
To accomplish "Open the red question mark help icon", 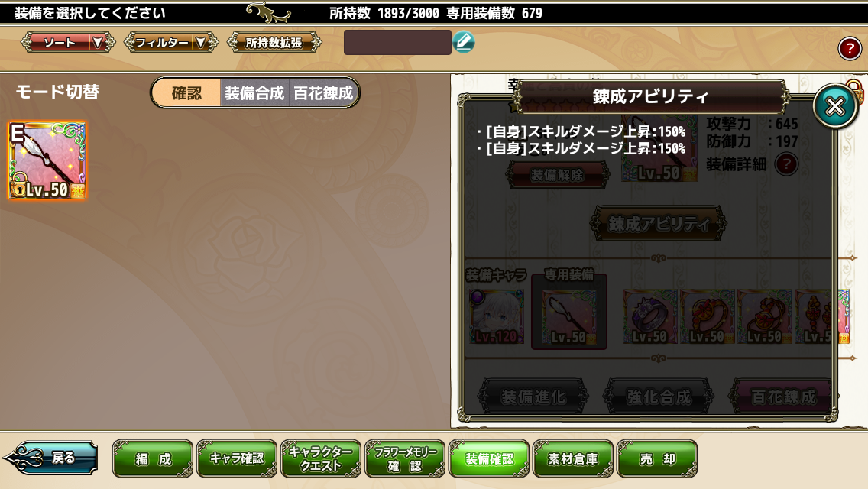I will [x=849, y=49].
